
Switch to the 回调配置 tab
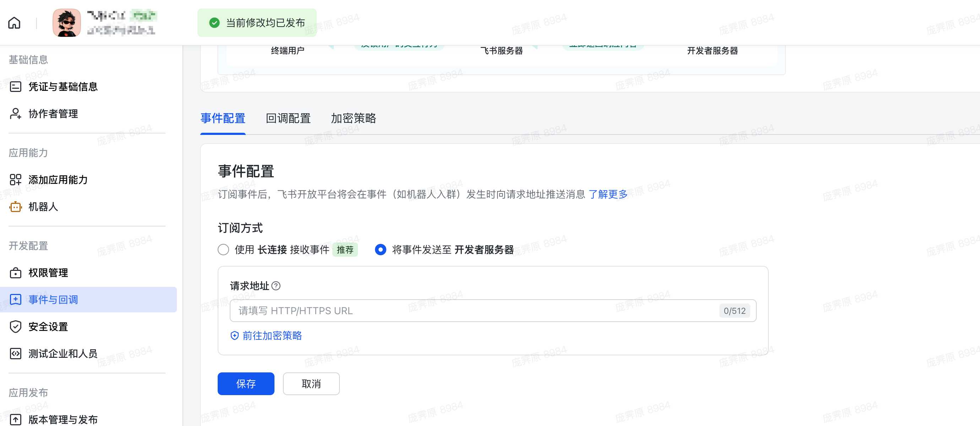tap(288, 118)
